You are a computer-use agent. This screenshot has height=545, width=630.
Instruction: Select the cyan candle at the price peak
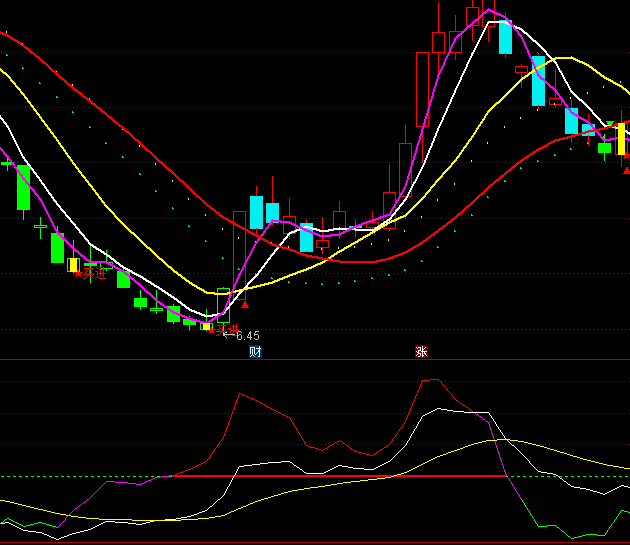point(505,37)
